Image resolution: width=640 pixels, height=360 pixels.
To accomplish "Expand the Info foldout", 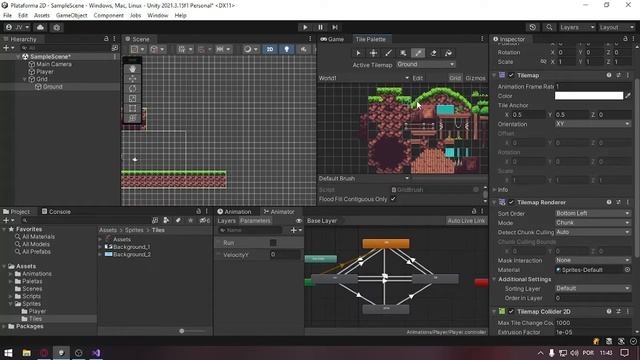I will coord(494,190).
